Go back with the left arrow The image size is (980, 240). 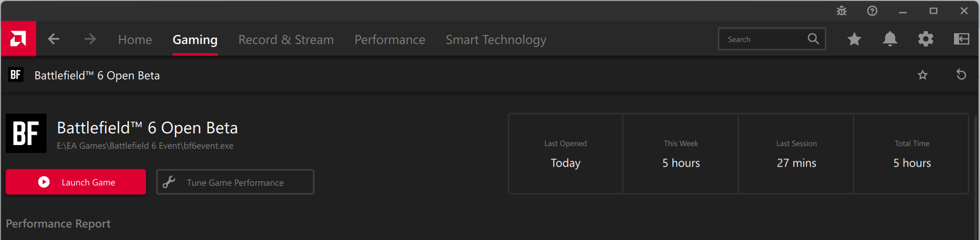coord(54,39)
